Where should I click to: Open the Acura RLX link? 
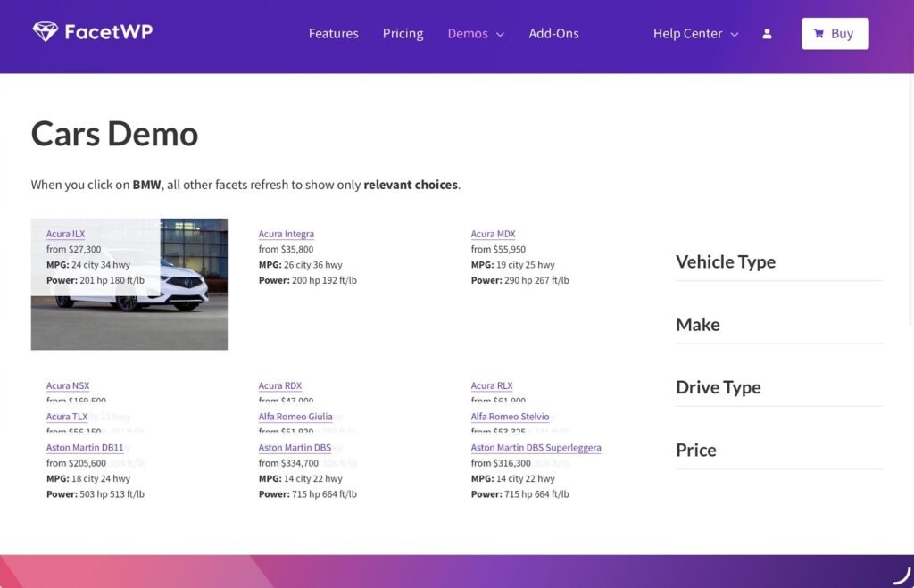tap(492, 385)
